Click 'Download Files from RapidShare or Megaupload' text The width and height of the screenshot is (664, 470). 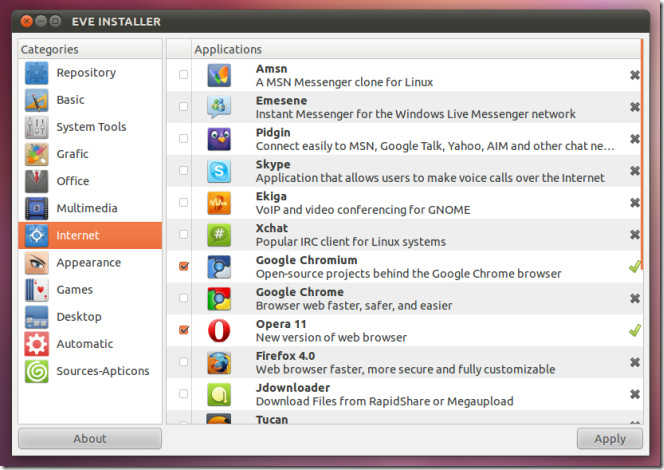[385, 401]
